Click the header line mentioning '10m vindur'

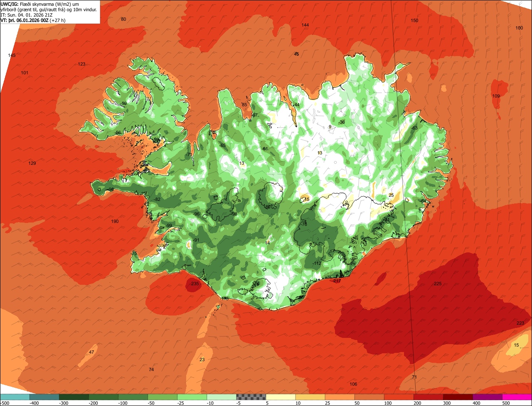[x=49, y=9]
